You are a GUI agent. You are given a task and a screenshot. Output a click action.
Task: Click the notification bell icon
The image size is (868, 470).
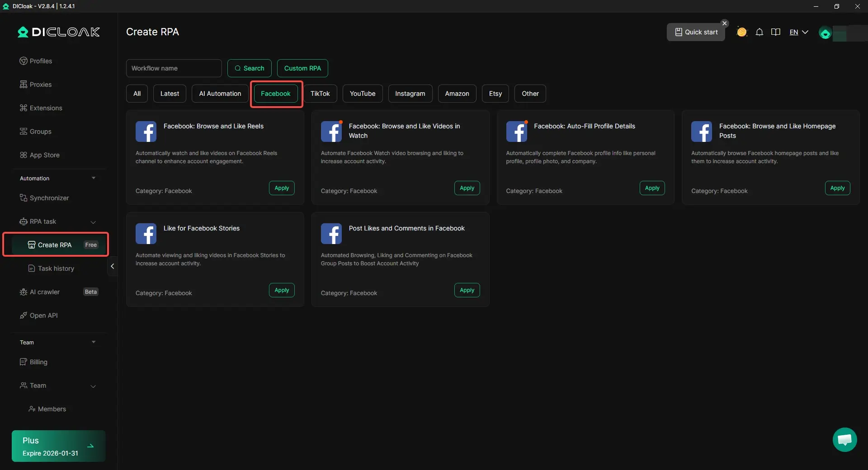759,32
